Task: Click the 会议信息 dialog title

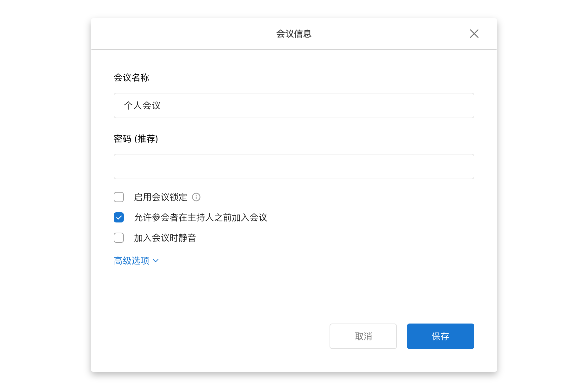Action: coord(294,34)
